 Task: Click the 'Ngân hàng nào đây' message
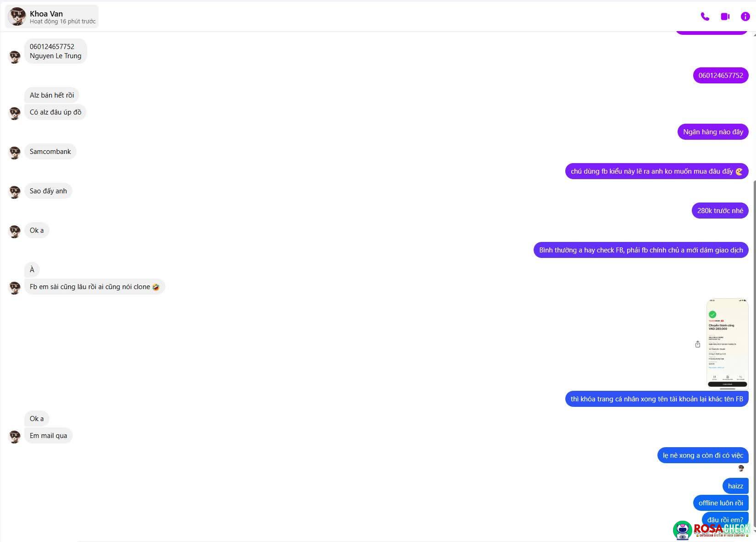pyautogui.click(x=712, y=132)
